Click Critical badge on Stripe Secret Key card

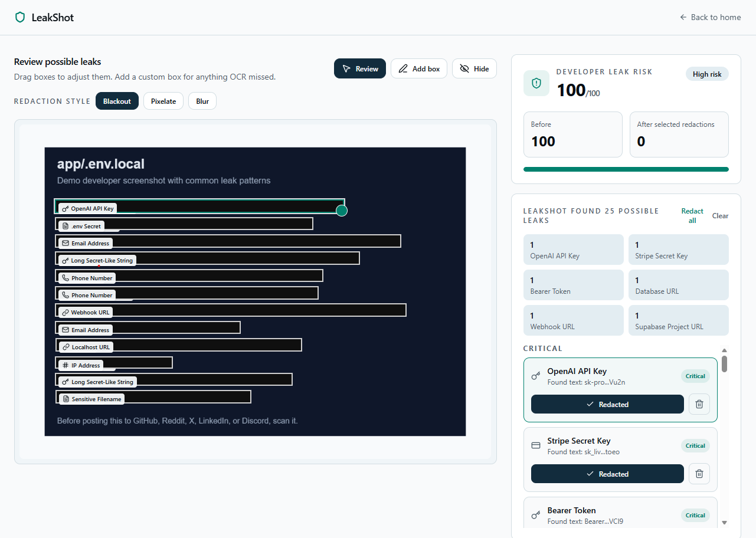pos(695,445)
